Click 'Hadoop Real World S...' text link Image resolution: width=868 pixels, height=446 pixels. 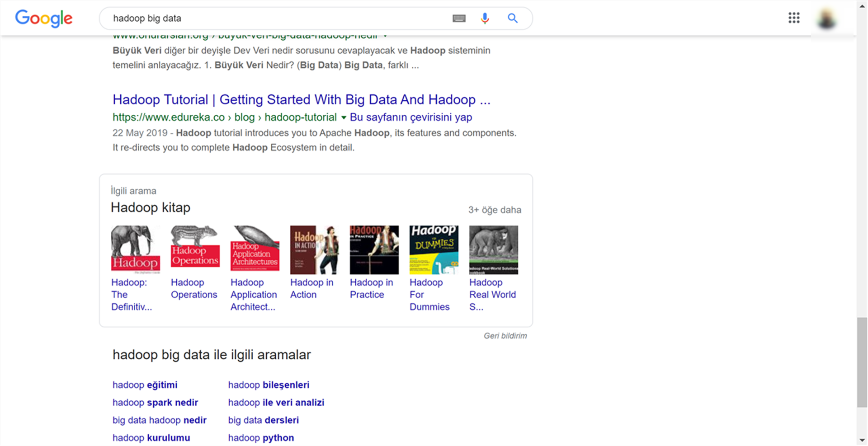coord(492,295)
